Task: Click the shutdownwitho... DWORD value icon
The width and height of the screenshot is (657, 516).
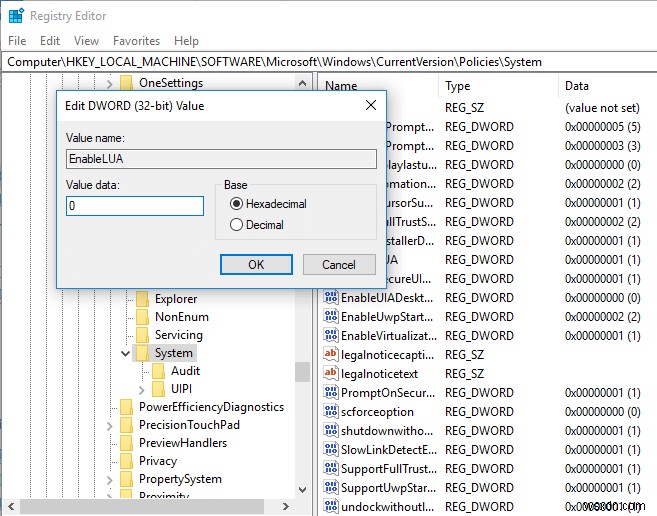Action: (331, 430)
